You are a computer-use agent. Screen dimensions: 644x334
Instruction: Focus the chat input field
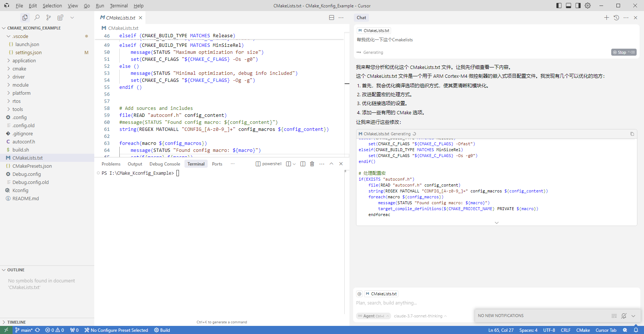[496, 303]
